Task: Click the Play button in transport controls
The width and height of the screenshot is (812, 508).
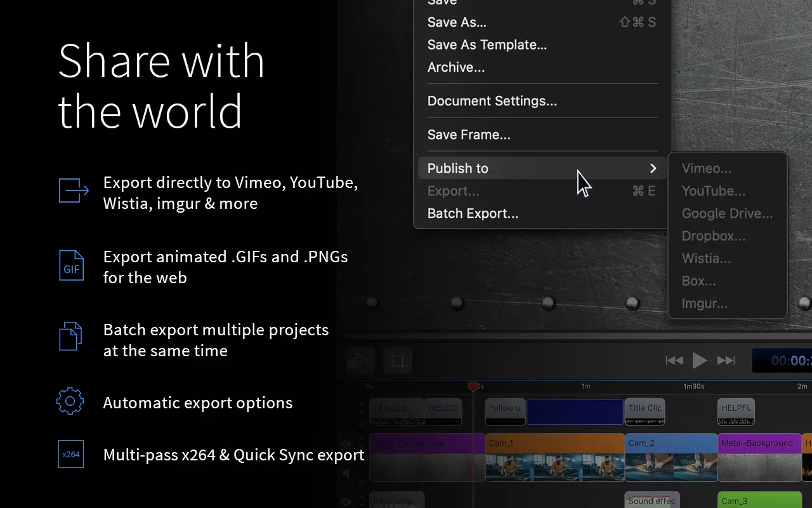Action: pyautogui.click(x=700, y=361)
